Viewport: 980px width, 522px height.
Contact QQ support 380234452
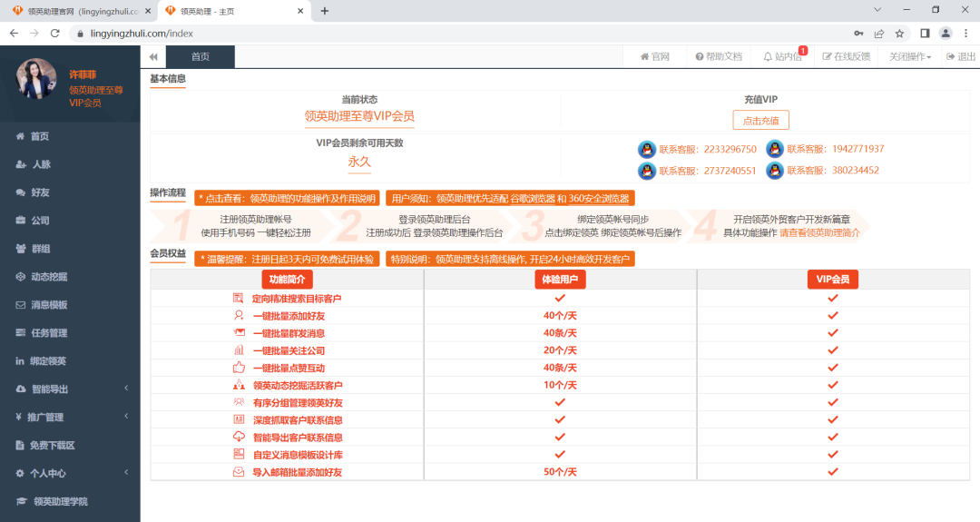click(822, 170)
